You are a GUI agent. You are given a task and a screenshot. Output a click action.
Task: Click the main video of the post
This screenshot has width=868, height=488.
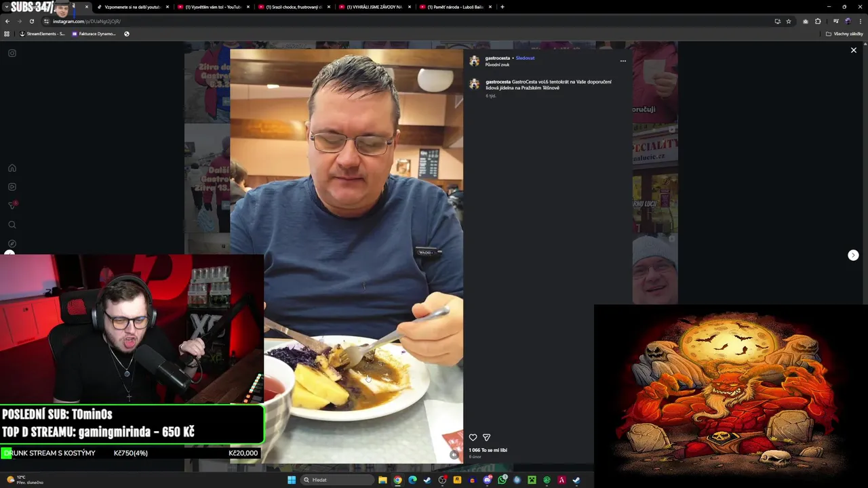tap(347, 256)
